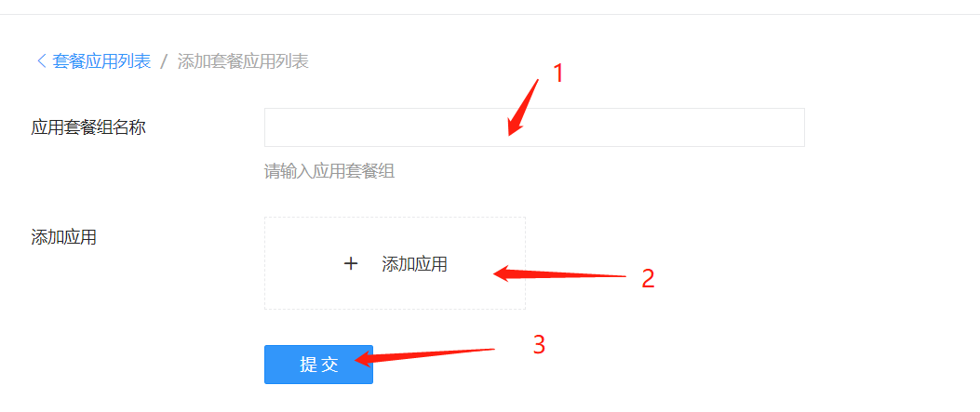Click the red arrow pointing to name input
980x412 pixels.
pos(523,107)
